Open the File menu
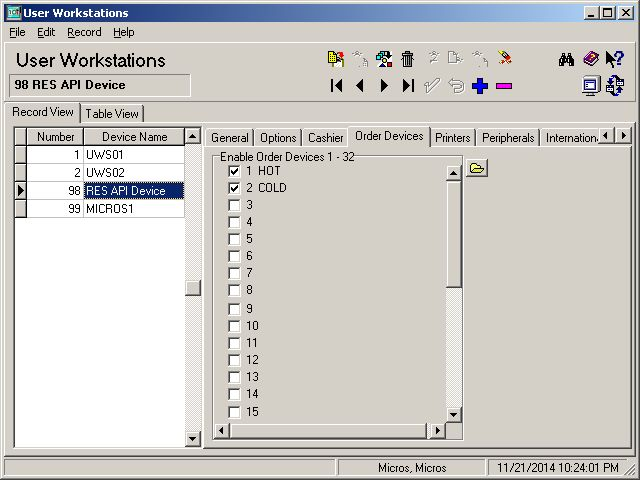The image size is (640, 480). pyautogui.click(x=17, y=32)
